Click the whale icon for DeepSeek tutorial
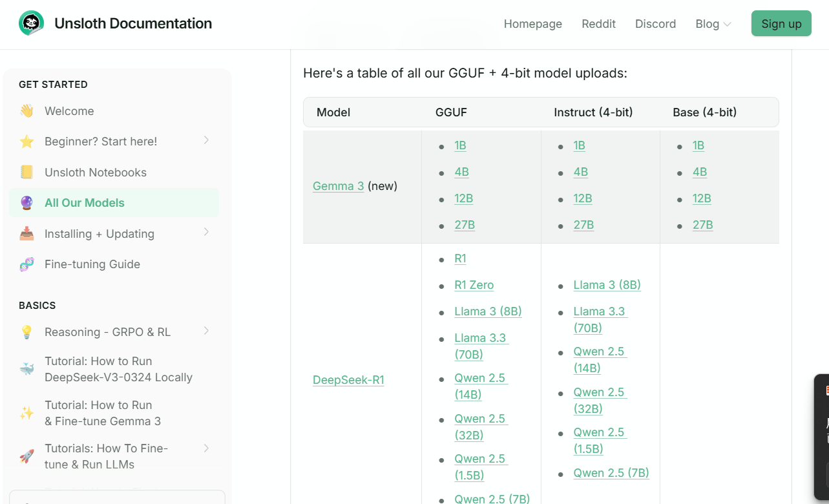The height and width of the screenshot is (504, 829). click(26, 369)
